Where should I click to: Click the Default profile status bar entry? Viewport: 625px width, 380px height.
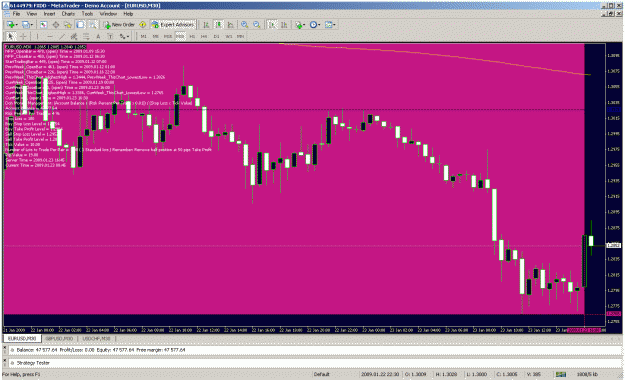pyautogui.click(x=322, y=374)
